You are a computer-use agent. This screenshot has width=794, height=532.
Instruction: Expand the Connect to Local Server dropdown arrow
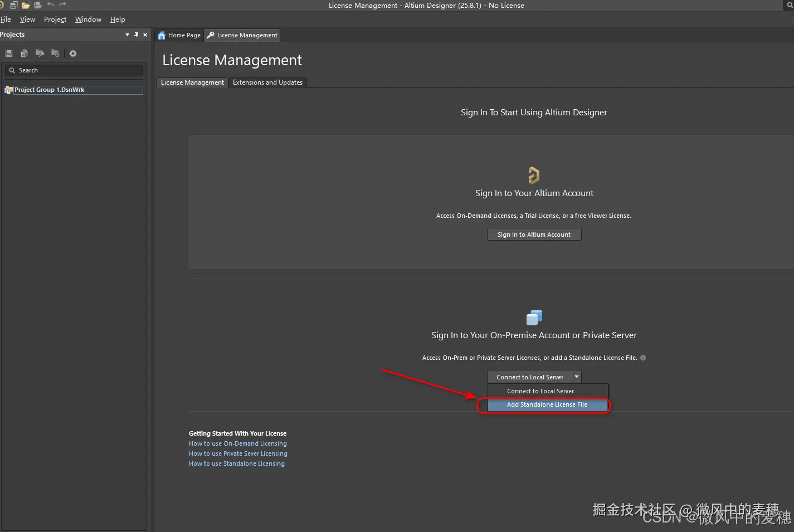577,377
